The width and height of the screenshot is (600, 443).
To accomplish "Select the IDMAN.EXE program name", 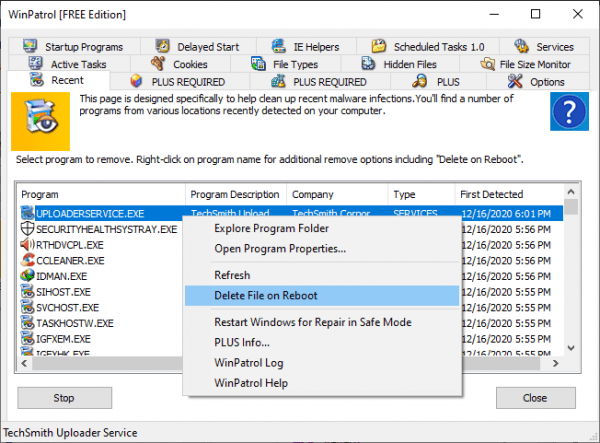I will click(62, 276).
